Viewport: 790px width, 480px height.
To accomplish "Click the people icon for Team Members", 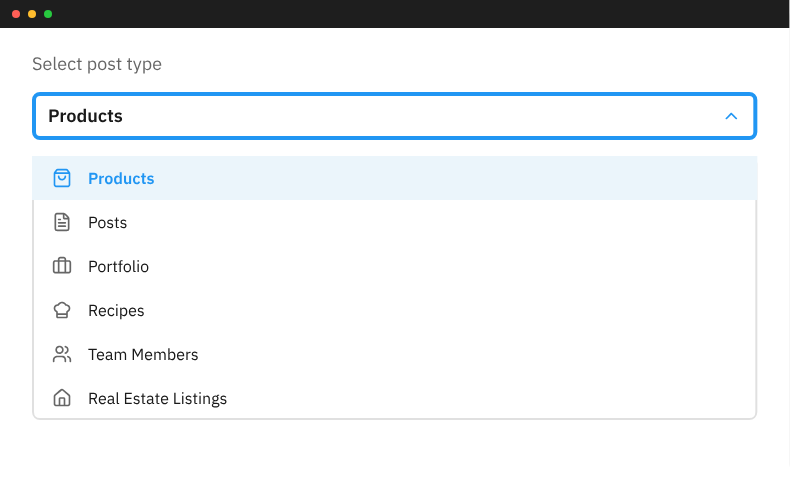I will click(62, 354).
